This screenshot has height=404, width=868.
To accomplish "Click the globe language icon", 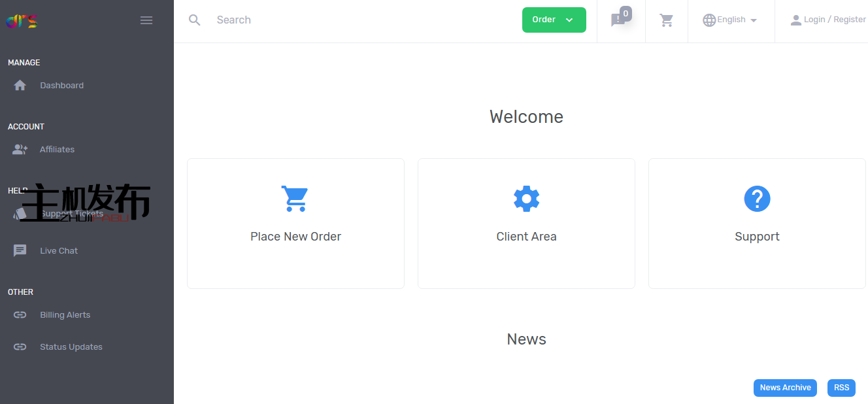I will [x=709, y=20].
